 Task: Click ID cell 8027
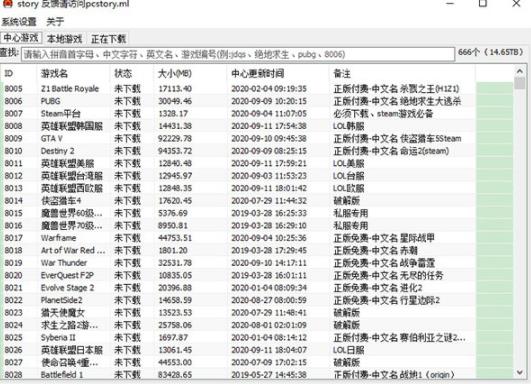click(13, 362)
